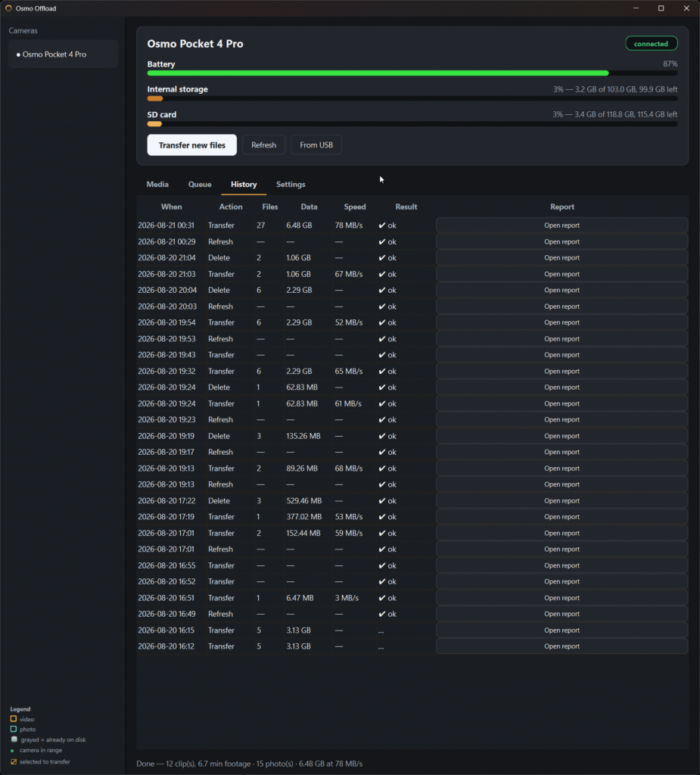Click the When column header
700x775 pixels.
172,207
